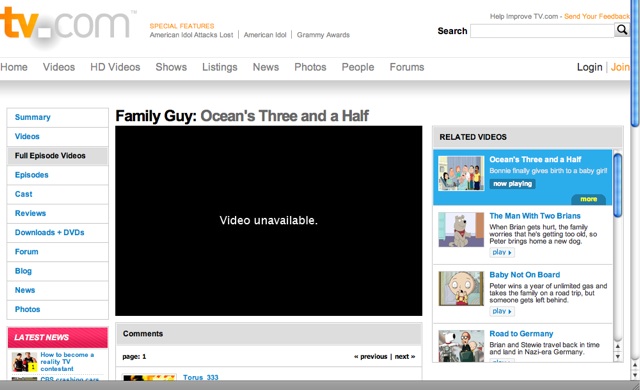Go to the Listings menu item
This screenshot has width=640, height=390.
click(x=220, y=67)
